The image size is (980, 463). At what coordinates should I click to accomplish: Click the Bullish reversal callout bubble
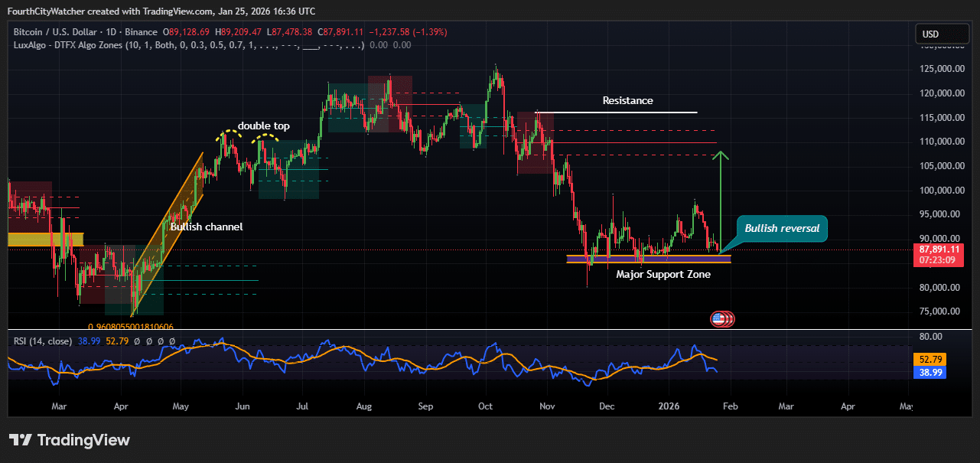point(781,228)
